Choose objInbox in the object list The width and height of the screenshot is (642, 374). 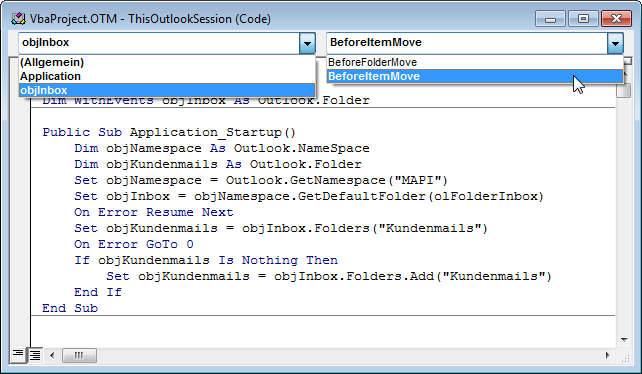(167, 90)
